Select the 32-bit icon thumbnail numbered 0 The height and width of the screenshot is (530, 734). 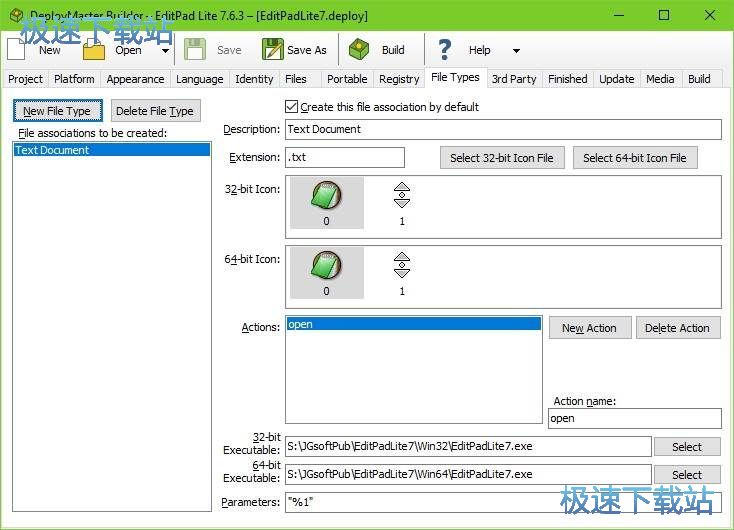327,203
